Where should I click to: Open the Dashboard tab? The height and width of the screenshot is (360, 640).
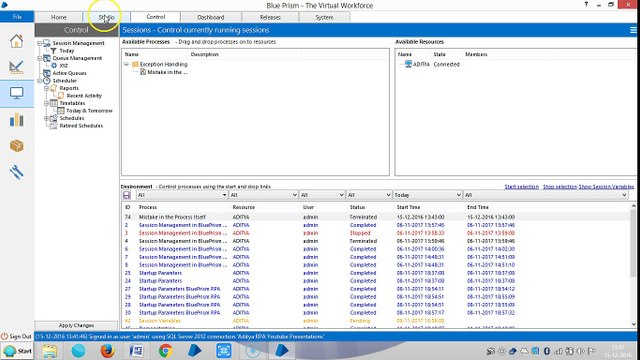(211, 17)
